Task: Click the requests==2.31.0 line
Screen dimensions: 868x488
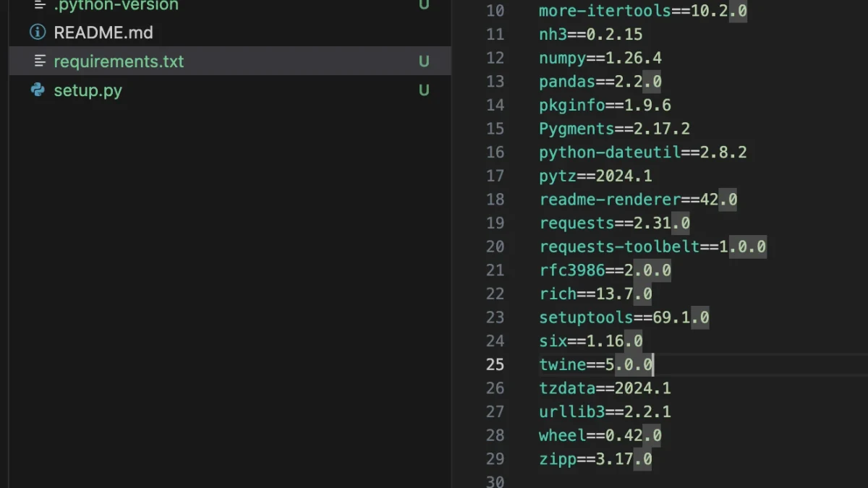Action: click(x=614, y=223)
